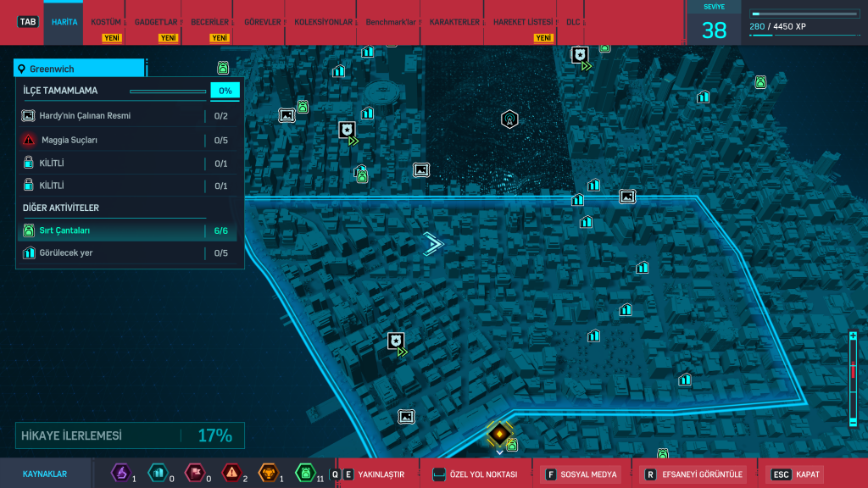The image size is (868, 488).
Task: Open the HAREKET LİSTESİ tab
Action: (x=522, y=22)
